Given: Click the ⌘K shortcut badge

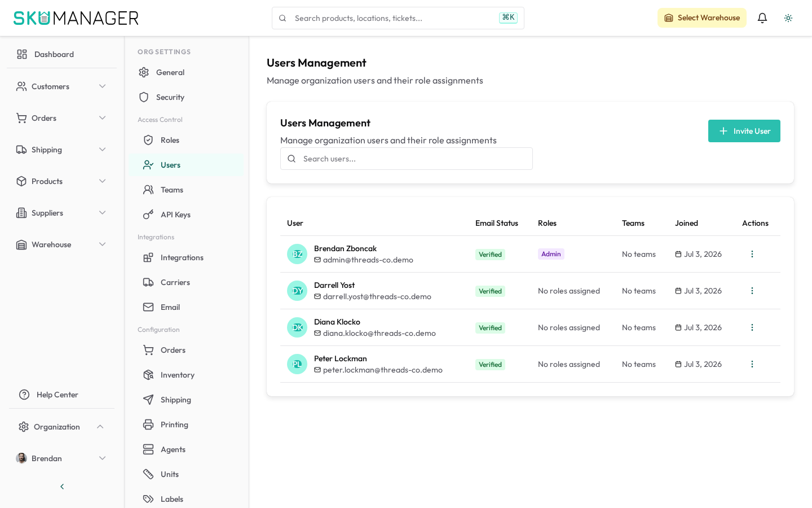Looking at the screenshot, I should click(508, 17).
